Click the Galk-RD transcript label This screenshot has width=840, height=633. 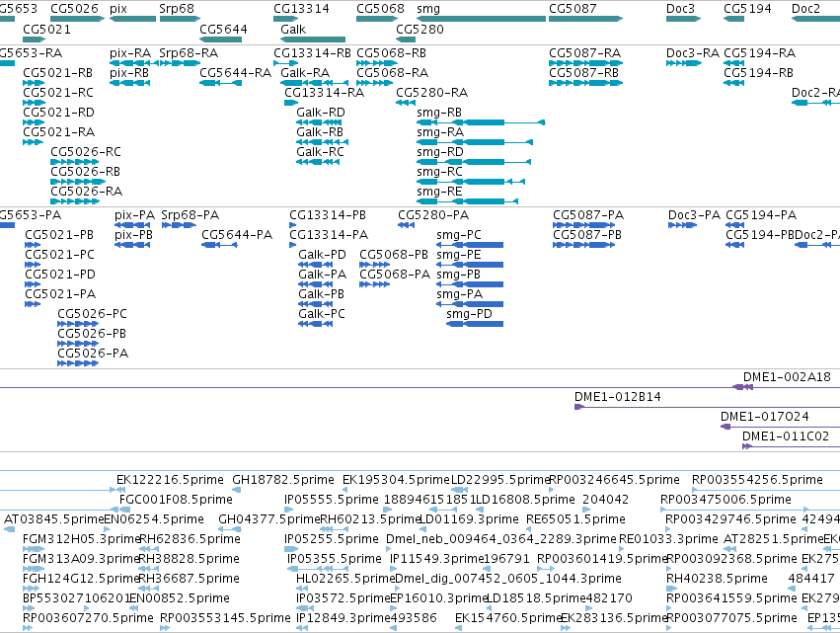(x=321, y=113)
